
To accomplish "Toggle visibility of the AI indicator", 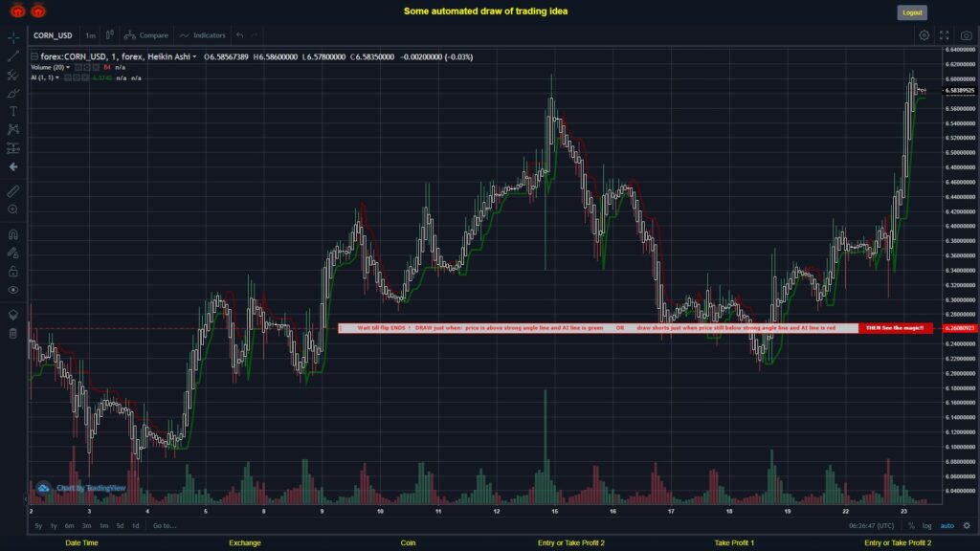I will (68, 78).
